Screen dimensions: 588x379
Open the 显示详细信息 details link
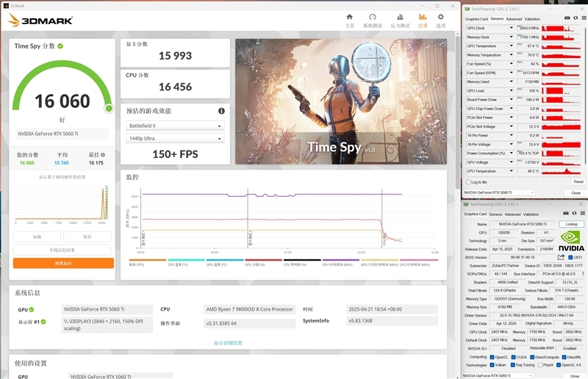pyautogui.click(x=228, y=342)
